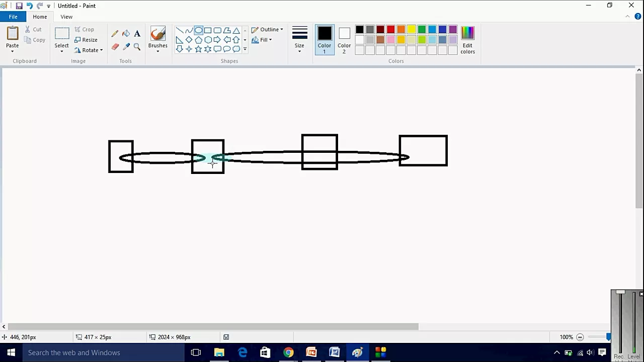This screenshot has height=362, width=644.
Task: Choose the Oval shape
Action: [x=198, y=30]
